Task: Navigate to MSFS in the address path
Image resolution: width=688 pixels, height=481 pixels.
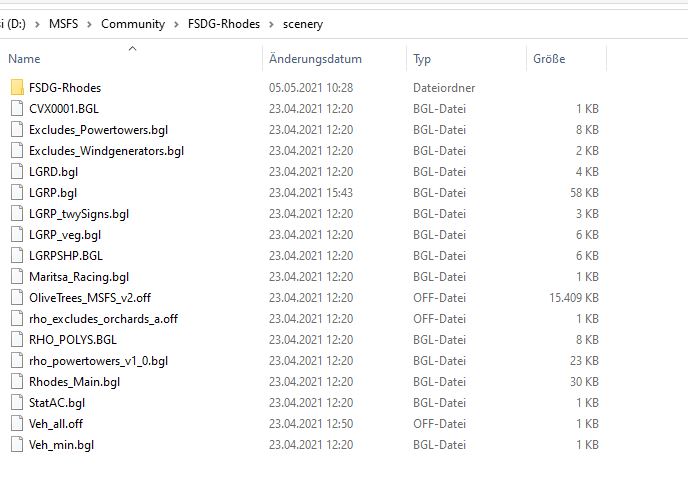Action: coord(63,23)
